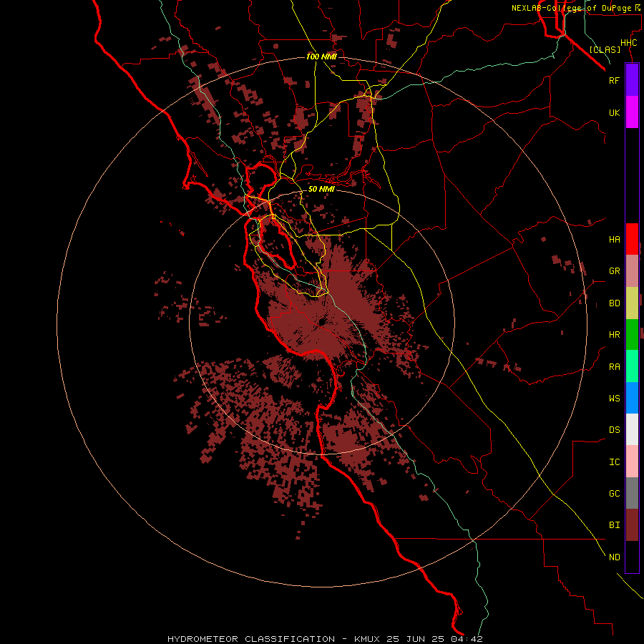Select the light pink IC legend swatch
The image size is (644, 644).
click(x=632, y=462)
